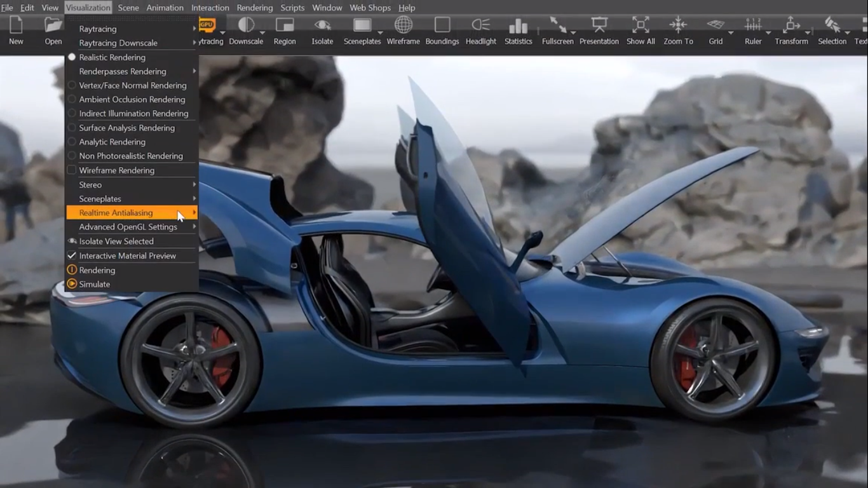Expand the Raytracing submenu

(x=132, y=29)
